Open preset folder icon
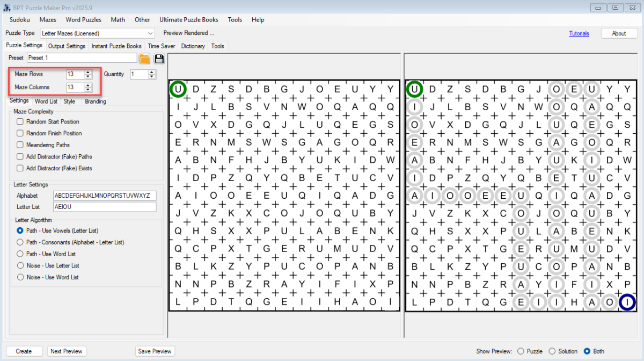 (144, 59)
